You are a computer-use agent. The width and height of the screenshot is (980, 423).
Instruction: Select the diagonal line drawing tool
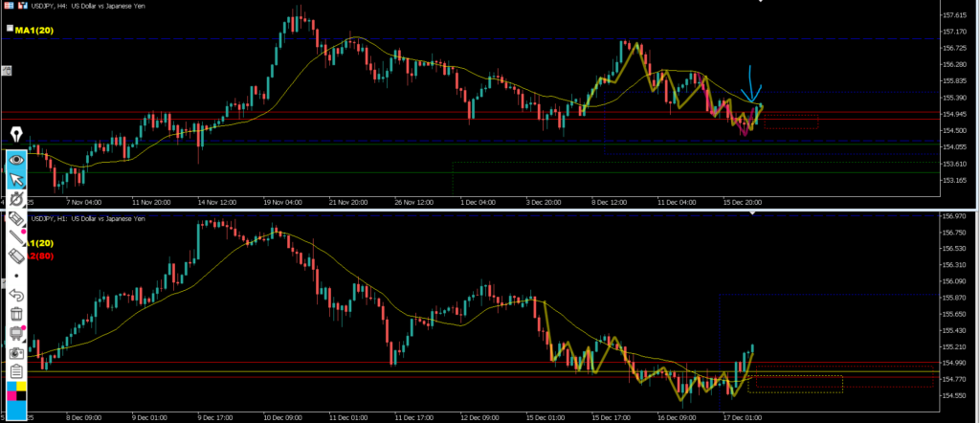(16, 237)
